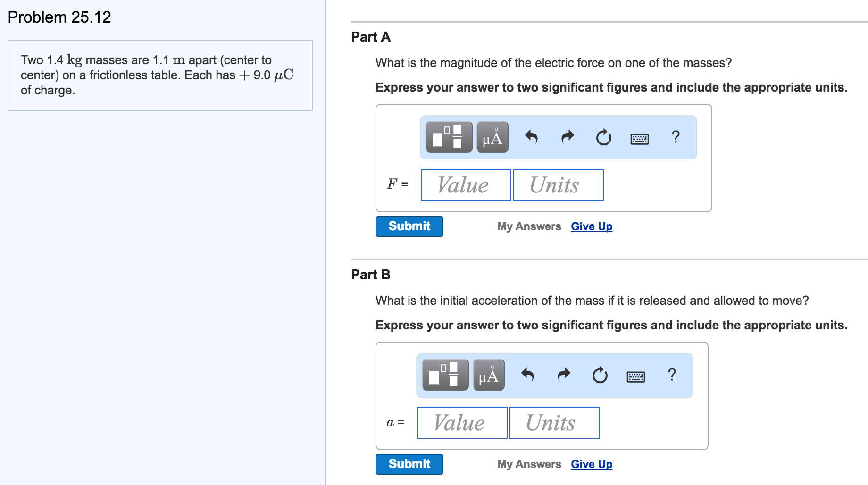The height and width of the screenshot is (485, 868).
Task: Click the undo arrow in Part A
Action: [x=531, y=137]
